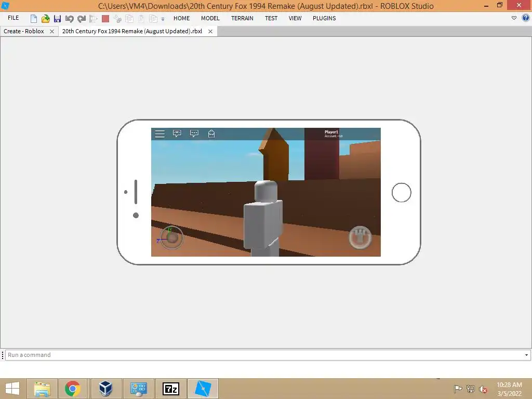Image resolution: width=532 pixels, height=399 pixels.
Task: Tap the on-screen jump button
Action: 360,237
